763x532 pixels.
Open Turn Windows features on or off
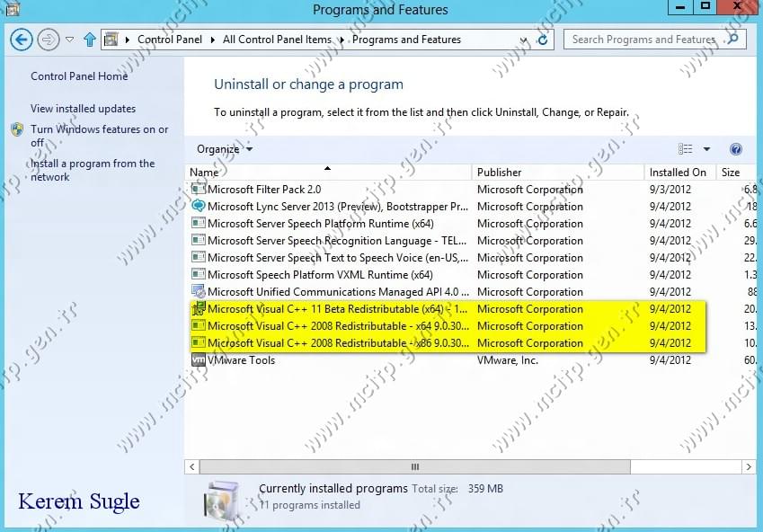tap(99, 136)
